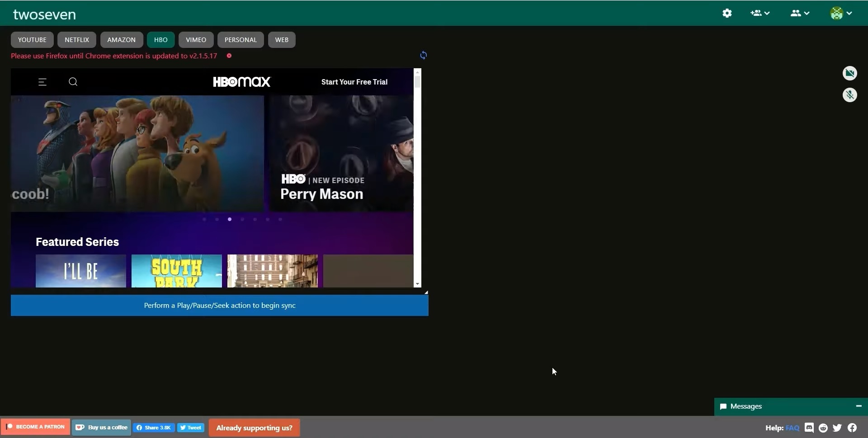Toggle the microphone mute button
The width and height of the screenshot is (868, 438).
[x=850, y=95]
